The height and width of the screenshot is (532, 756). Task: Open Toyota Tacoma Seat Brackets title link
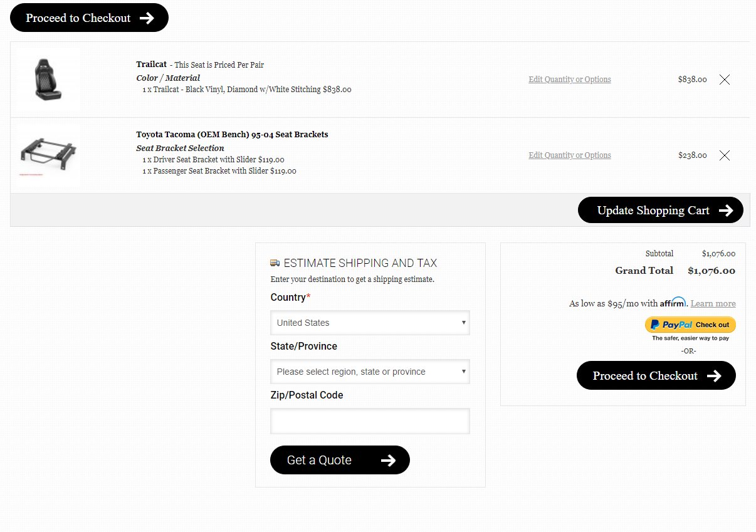[x=232, y=135]
